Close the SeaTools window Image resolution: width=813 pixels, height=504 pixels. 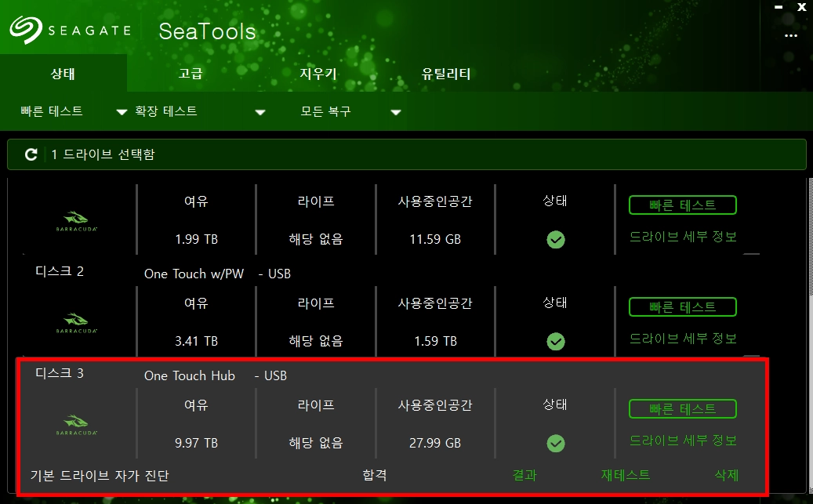tap(801, 7)
